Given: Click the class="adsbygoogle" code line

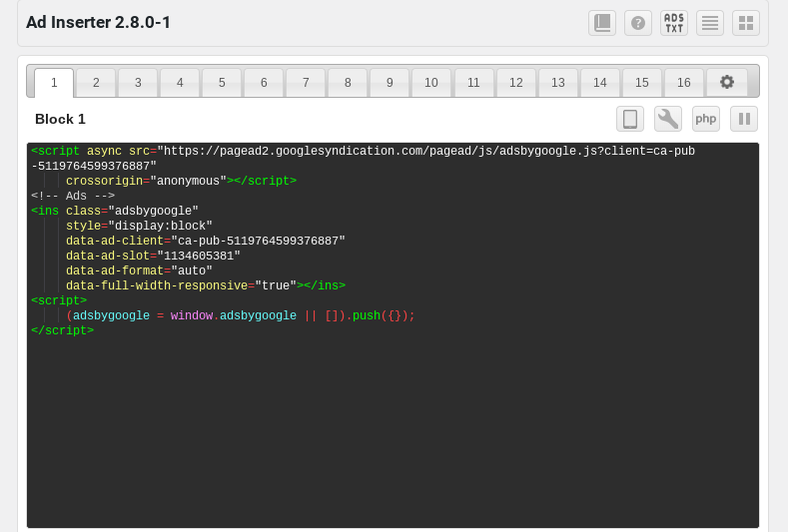Looking at the screenshot, I should coord(115,211).
